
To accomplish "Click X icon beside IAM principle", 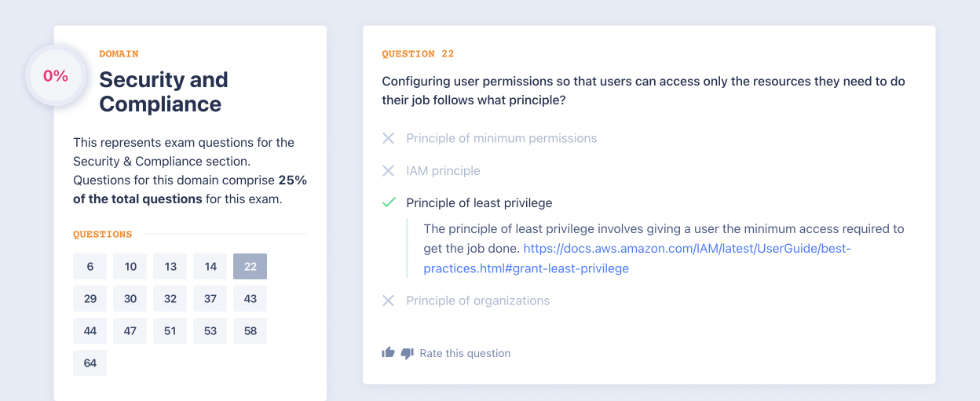I will (x=388, y=171).
